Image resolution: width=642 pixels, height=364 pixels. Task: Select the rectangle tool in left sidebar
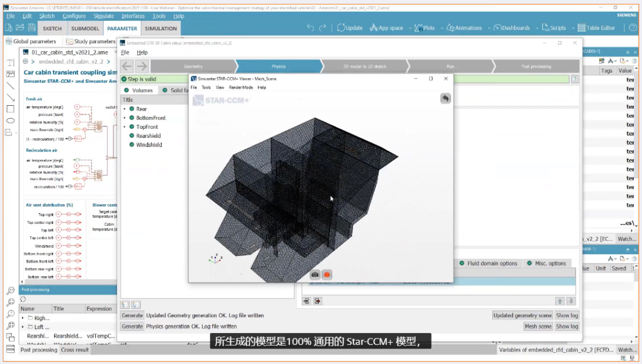10,109
